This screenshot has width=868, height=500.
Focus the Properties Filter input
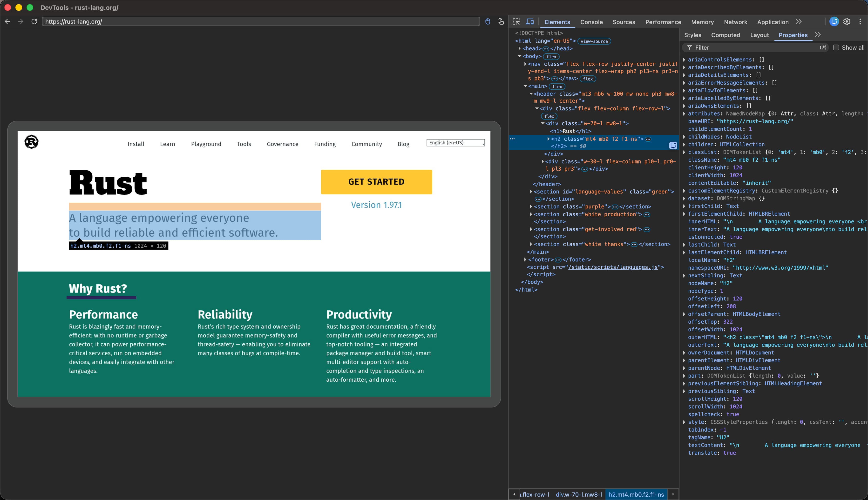[x=755, y=48]
